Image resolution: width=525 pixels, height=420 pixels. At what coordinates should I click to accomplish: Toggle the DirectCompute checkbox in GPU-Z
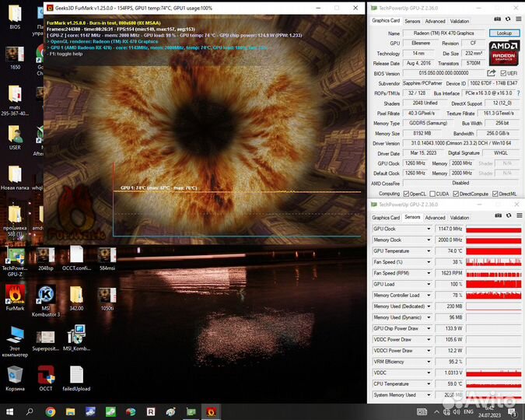(x=456, y=194)
